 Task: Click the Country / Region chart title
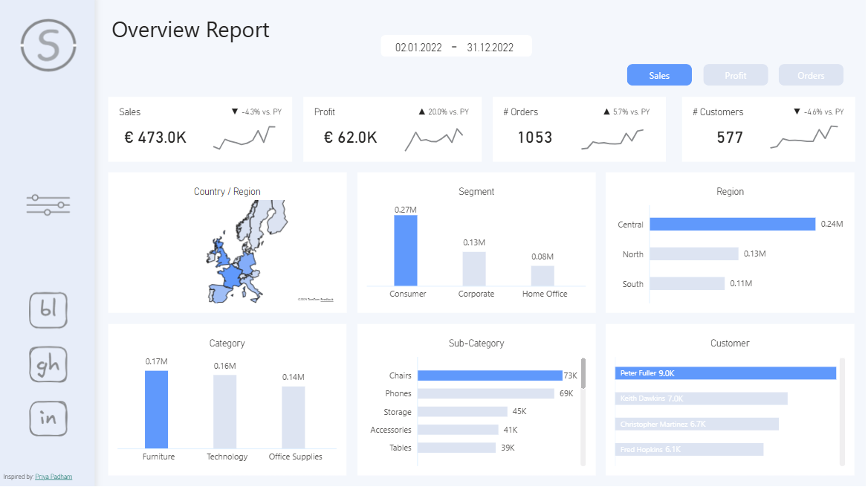(227, 192)
